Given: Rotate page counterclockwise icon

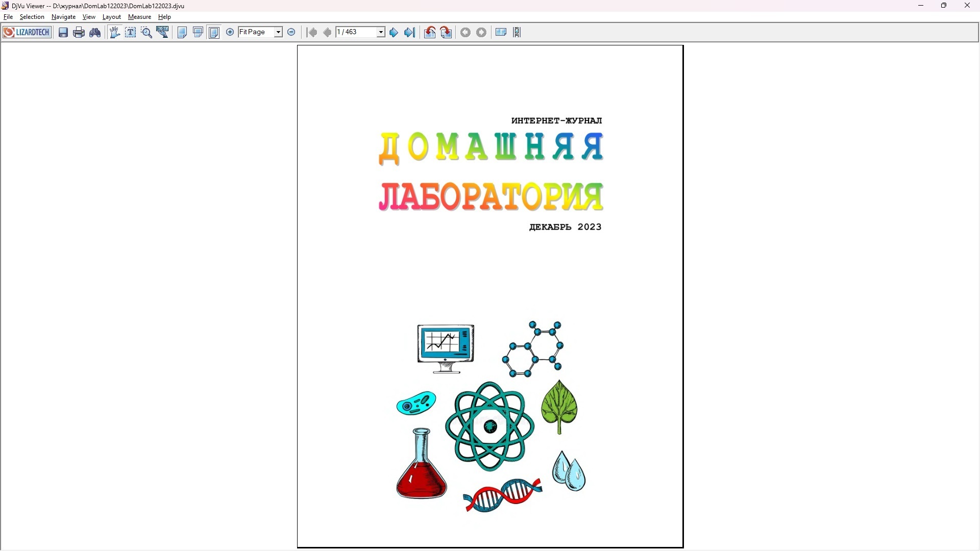Looking at the screenshot, I should pyautogui.click(x=430, y=33).
